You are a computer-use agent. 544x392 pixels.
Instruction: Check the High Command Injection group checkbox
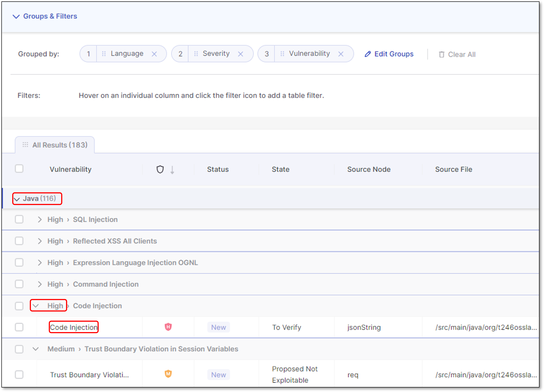(19, 284)
